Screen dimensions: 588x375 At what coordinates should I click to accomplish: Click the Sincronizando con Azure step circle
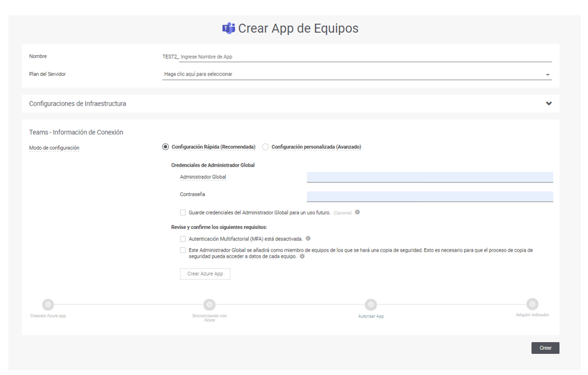(x=209, y=305)
